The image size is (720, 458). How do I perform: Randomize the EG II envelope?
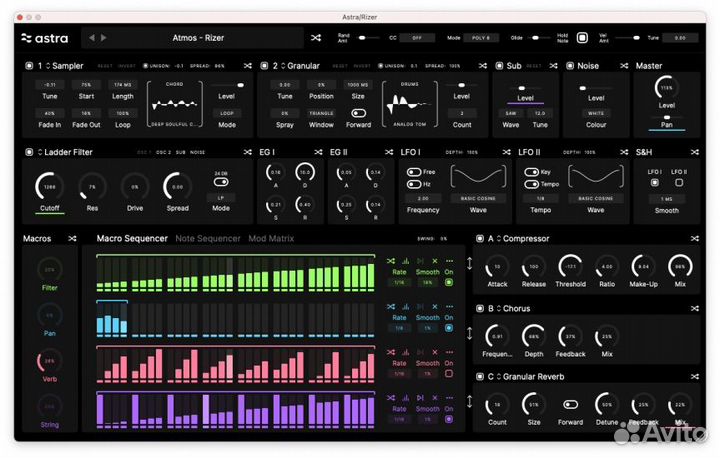[389, 152]
